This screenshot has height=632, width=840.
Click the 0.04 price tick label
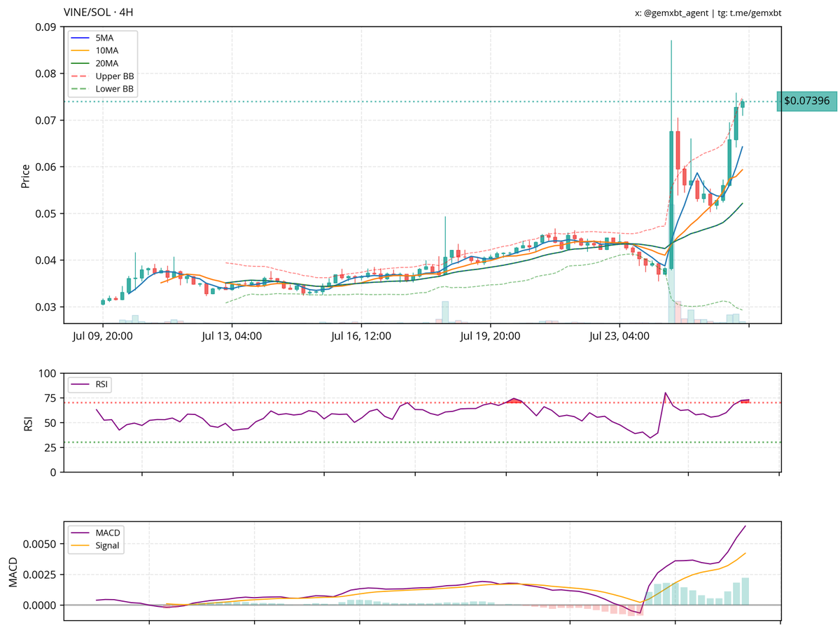(x=46, y=260)
